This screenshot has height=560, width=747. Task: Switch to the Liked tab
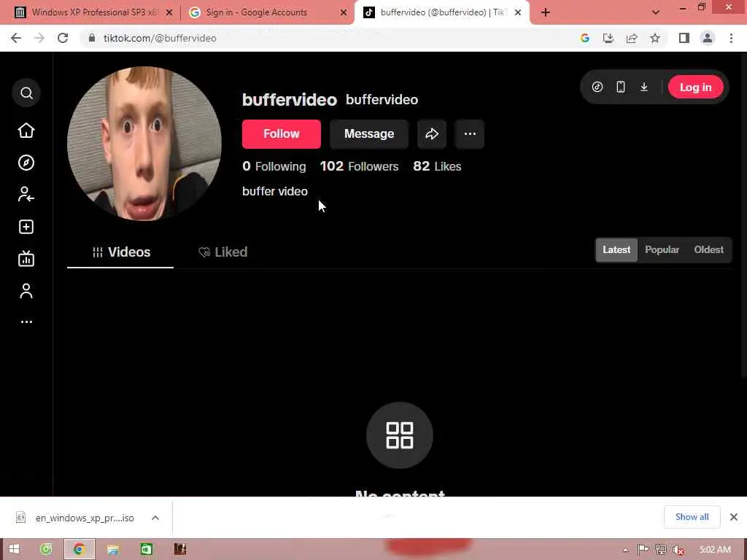click(x=223, y=252)
